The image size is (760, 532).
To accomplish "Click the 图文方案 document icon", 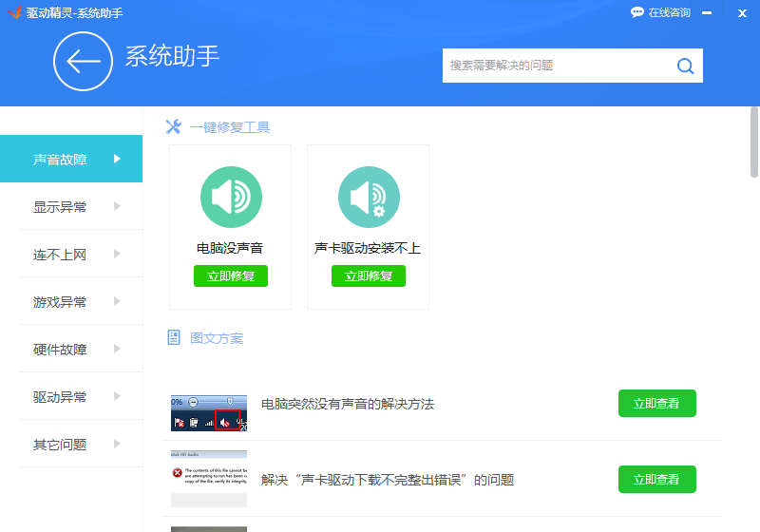I will coord(174,337).
